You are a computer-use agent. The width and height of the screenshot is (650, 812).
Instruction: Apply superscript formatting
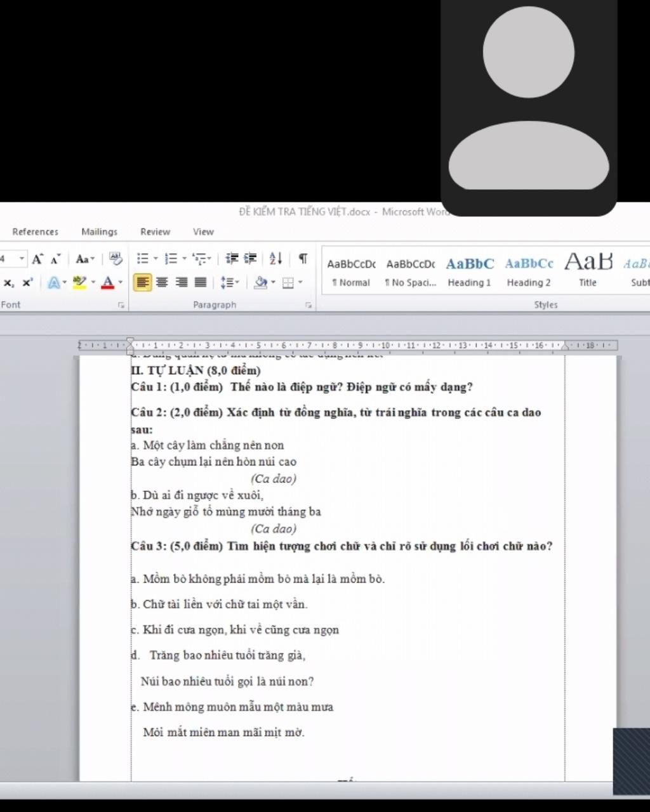coord(27,283)
